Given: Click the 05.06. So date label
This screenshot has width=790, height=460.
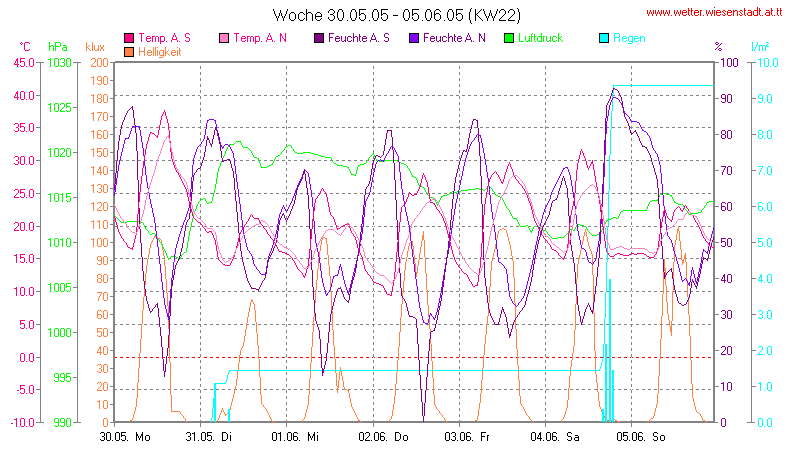Looking at the screenshot, I should (641, 437).
